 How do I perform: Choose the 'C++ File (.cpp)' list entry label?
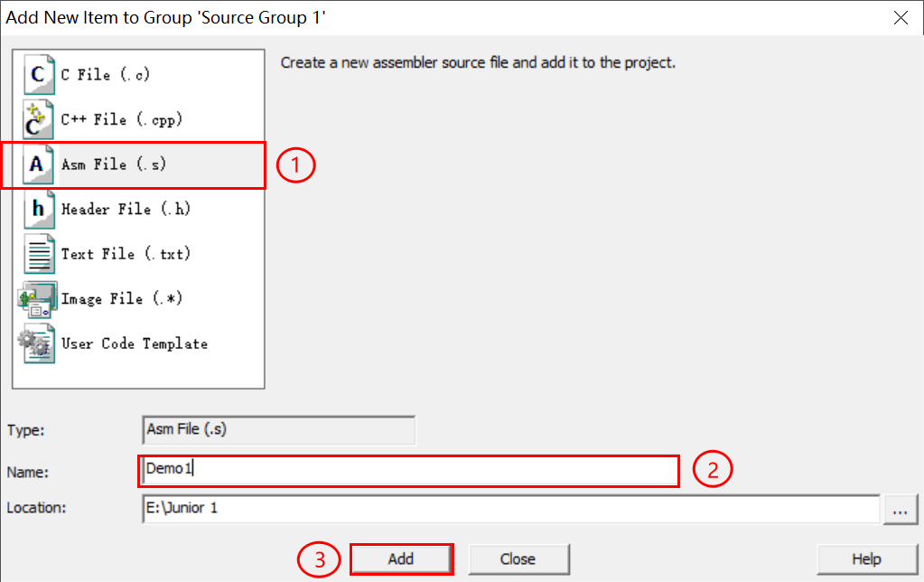point(121,119)
